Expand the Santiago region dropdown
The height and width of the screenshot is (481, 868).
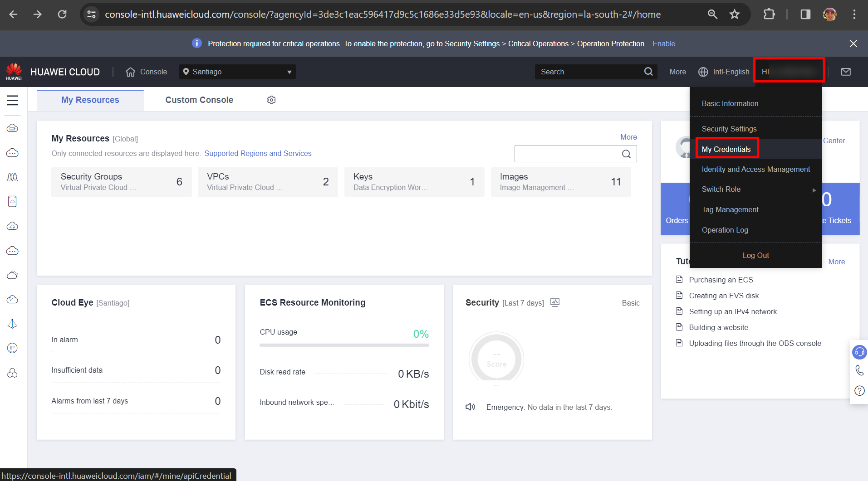click(237, 72)
